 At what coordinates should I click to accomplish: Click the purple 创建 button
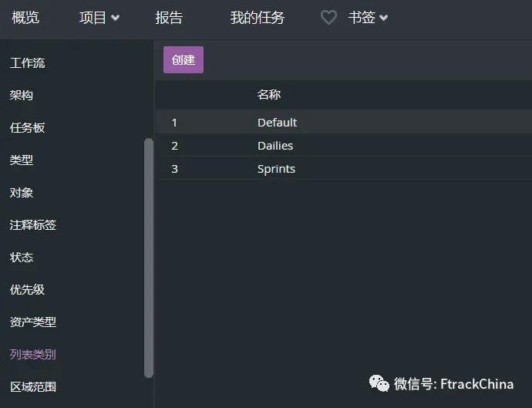(184, 59)
